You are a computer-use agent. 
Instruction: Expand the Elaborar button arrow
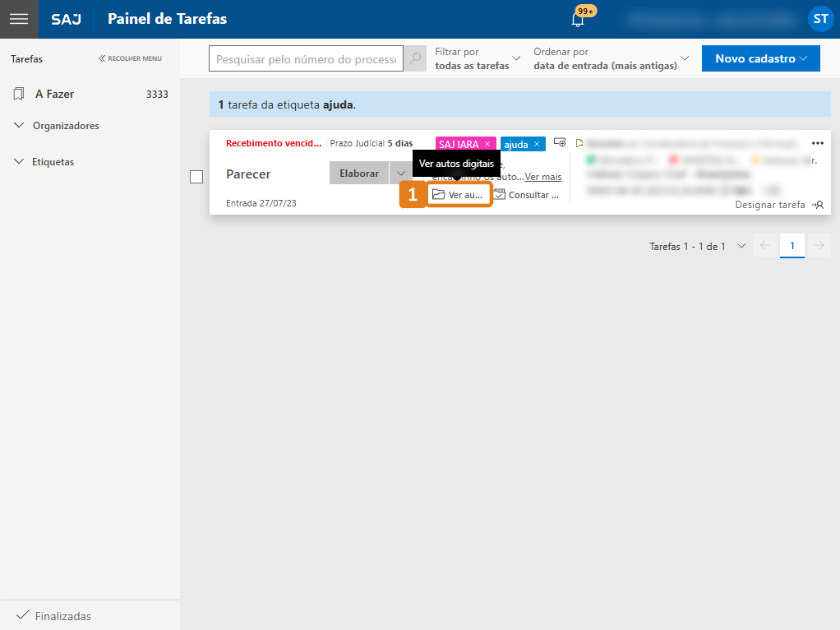pos(401,174)
